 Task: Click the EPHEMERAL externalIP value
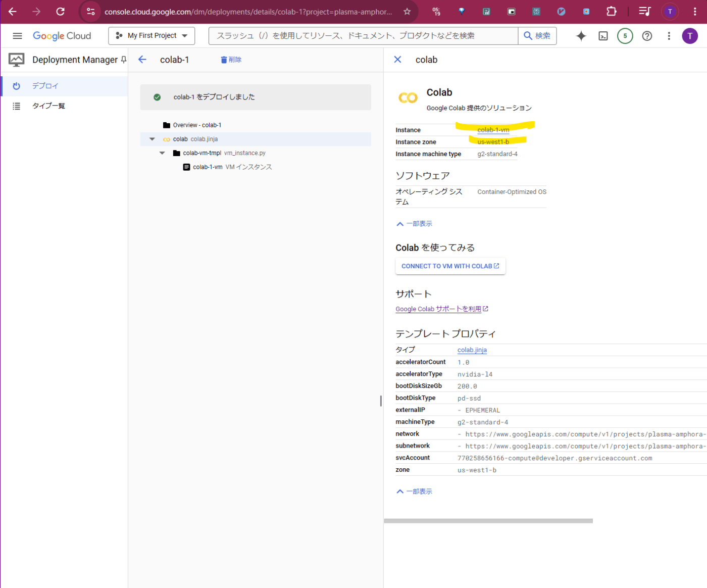(x=482, y=411)
